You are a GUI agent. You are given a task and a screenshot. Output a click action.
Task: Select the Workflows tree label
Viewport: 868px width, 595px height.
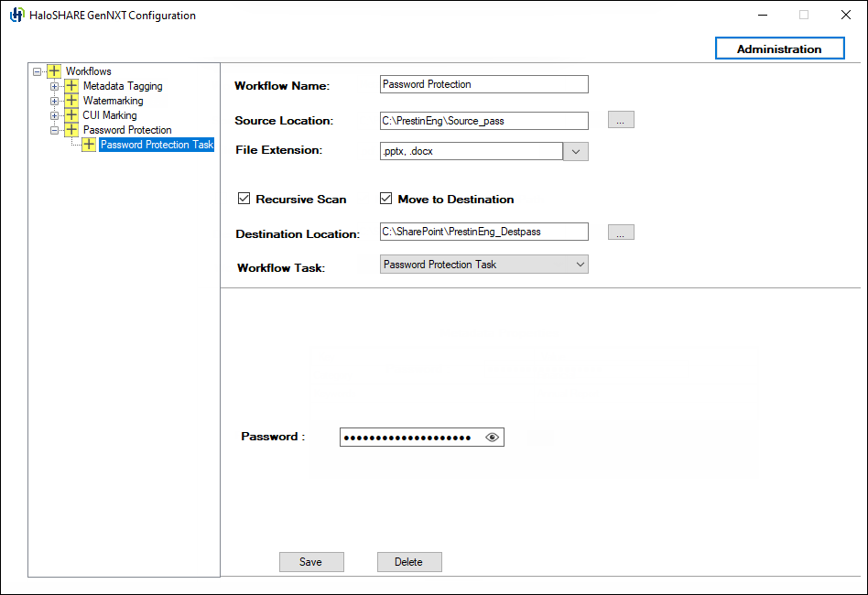(89, 70)
